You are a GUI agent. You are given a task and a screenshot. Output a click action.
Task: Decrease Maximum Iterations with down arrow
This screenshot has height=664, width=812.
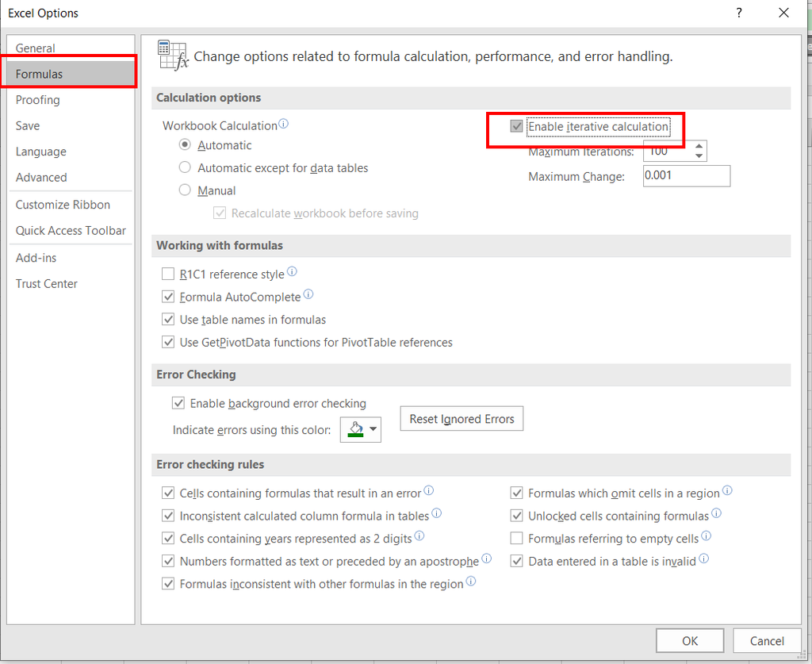click(x=699, y=156)
